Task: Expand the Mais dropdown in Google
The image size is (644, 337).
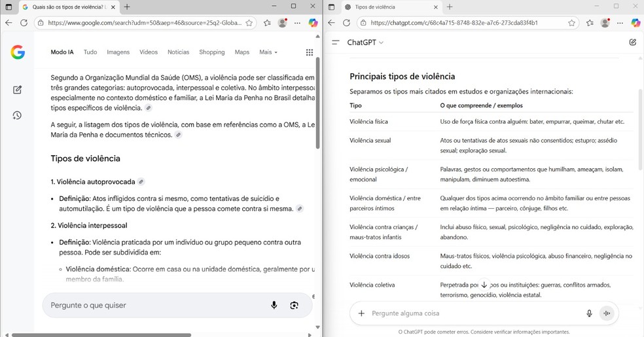Action: point(268,52)
